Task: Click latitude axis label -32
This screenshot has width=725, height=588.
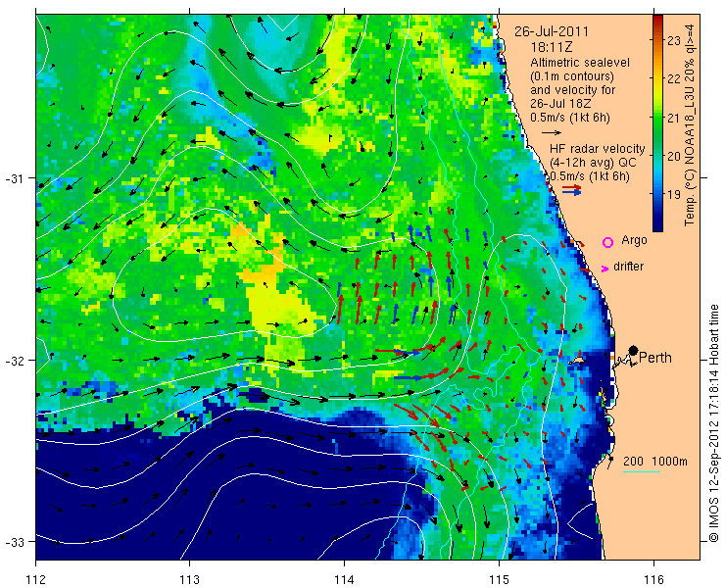Action: click(x=14, y=360)
